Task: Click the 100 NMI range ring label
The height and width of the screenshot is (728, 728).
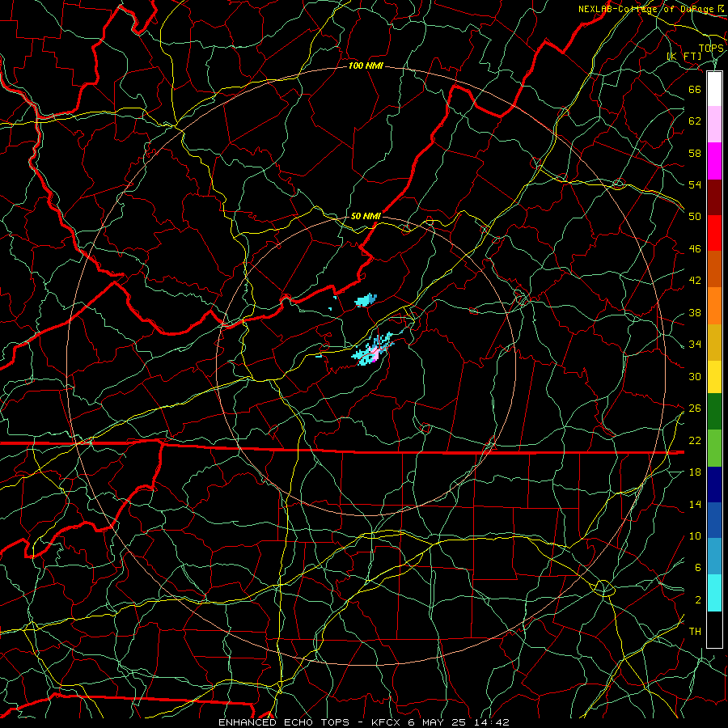Action: (x=366, y=66)
